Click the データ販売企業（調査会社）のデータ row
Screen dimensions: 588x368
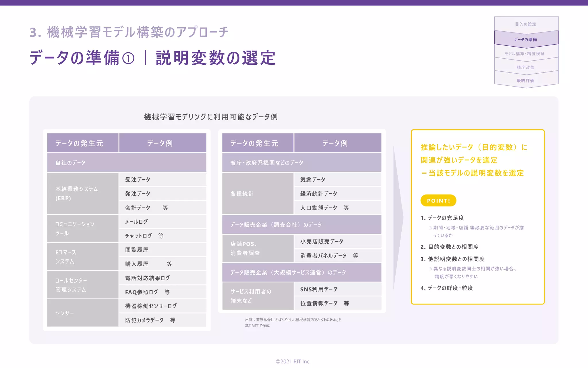point(302,225)
